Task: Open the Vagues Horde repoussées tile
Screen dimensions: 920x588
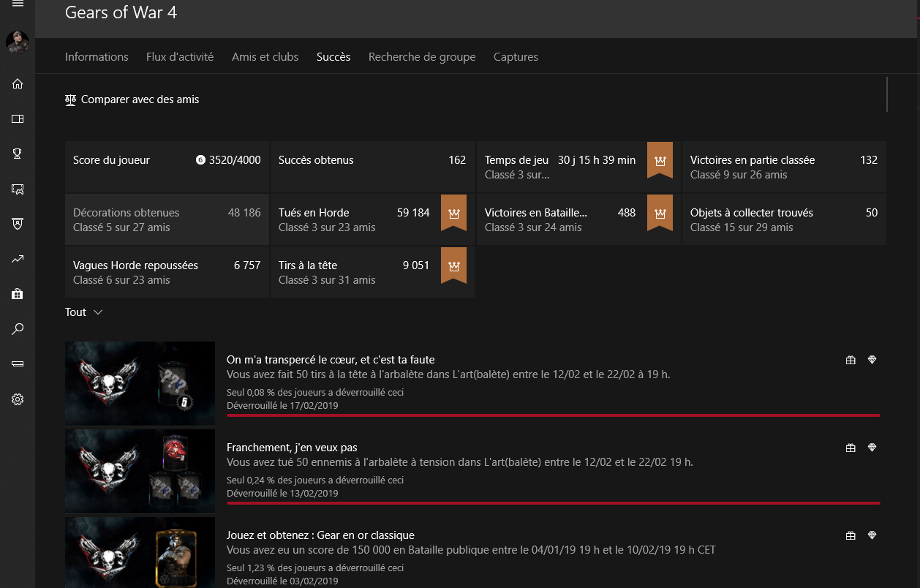Action: point(167,272)
